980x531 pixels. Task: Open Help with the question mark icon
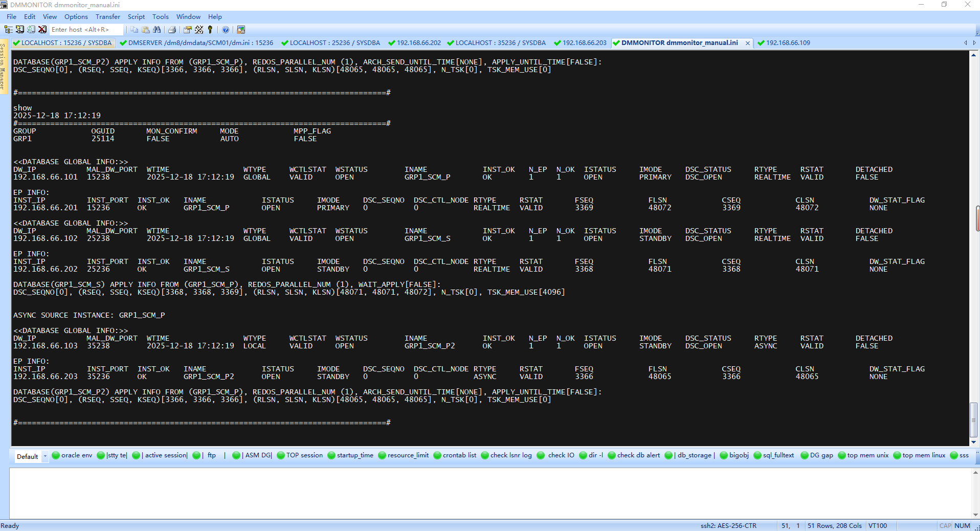click(x=226, y=30)
